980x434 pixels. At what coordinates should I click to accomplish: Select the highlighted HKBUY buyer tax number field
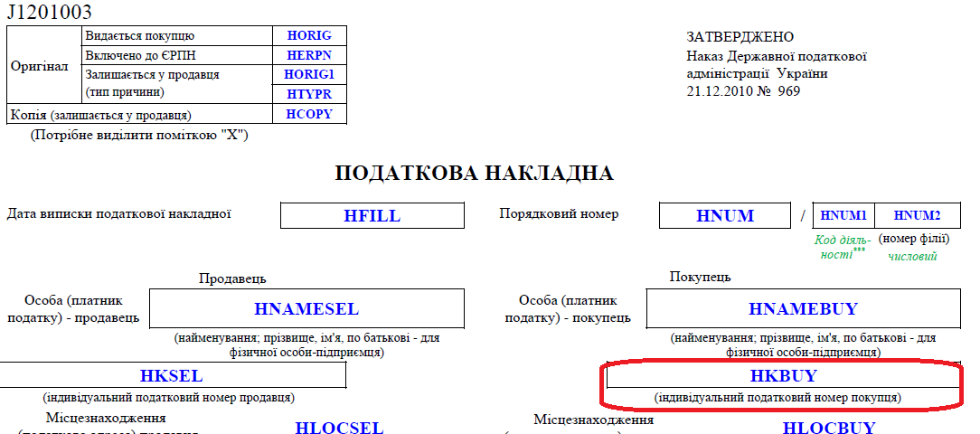click(783, 375)
